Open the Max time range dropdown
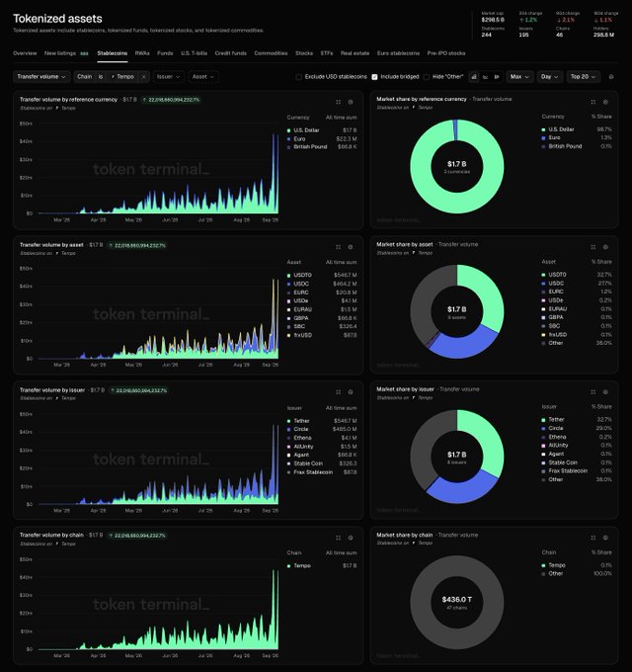 pyautogui.click(x=519, y=77)
